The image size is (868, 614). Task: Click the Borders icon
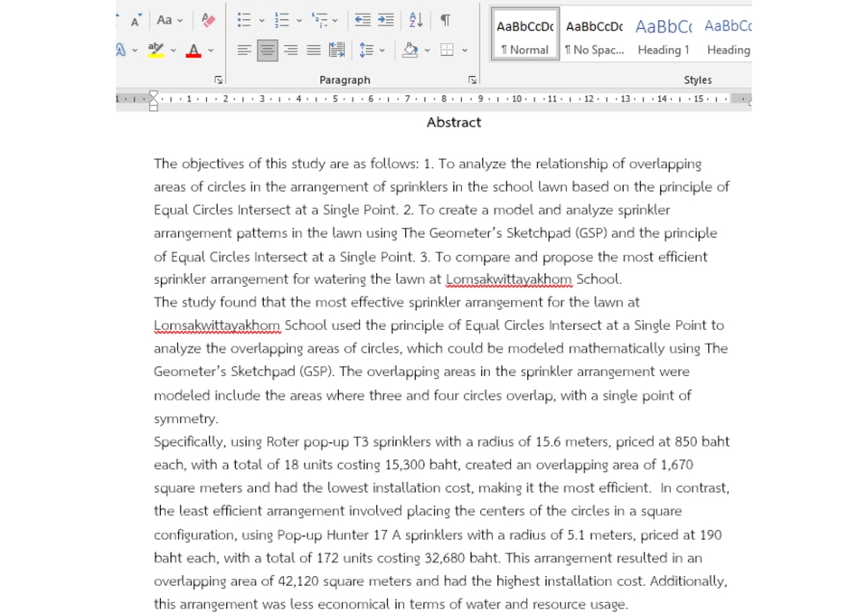tap(447, 51)
